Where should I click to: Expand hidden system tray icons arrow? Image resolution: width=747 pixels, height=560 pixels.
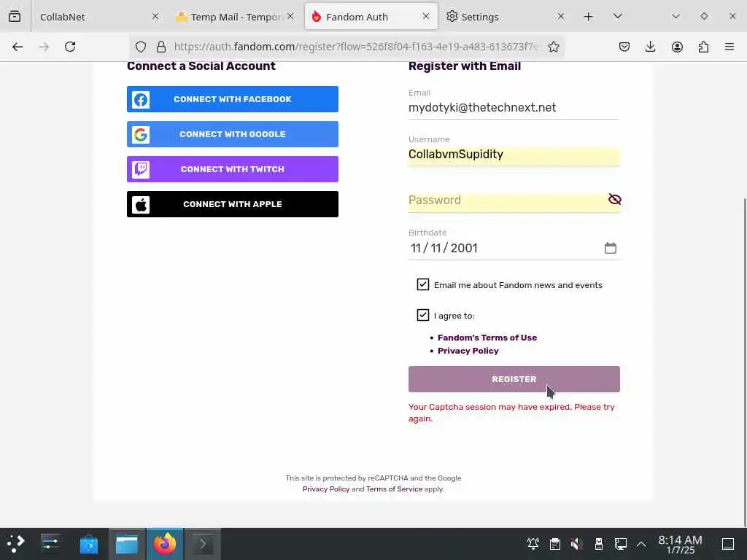click(641, 544)
